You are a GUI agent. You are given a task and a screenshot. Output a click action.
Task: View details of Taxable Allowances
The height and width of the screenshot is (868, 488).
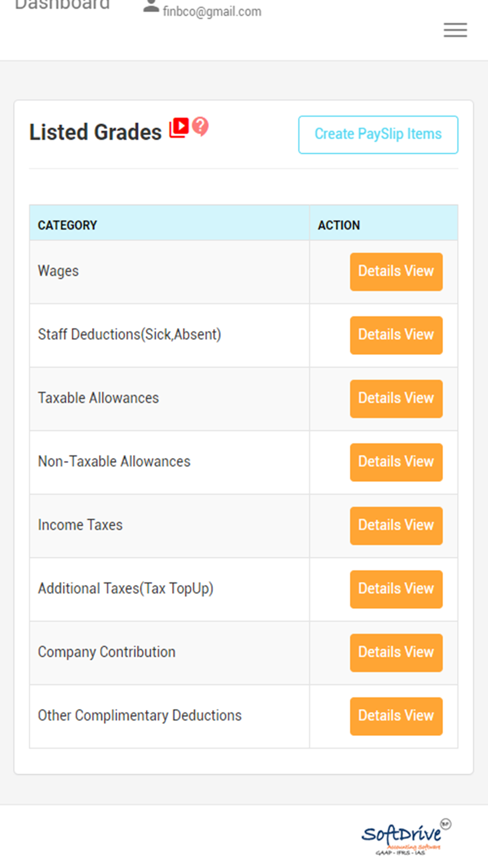coord(396,399)
